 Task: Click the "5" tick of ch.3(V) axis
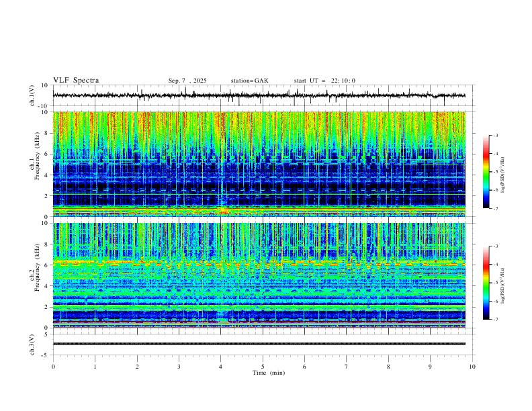[x=47, y=334]
